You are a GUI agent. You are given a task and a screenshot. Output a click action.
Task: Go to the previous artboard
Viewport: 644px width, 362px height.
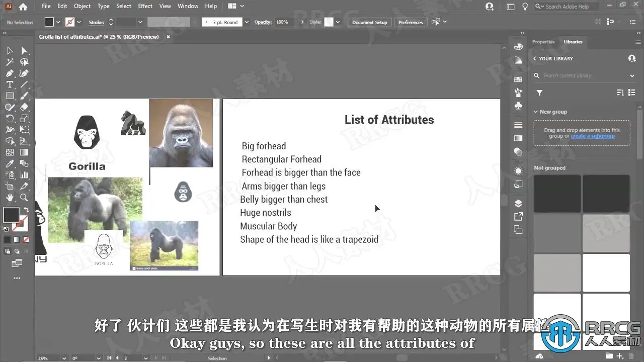118,358
